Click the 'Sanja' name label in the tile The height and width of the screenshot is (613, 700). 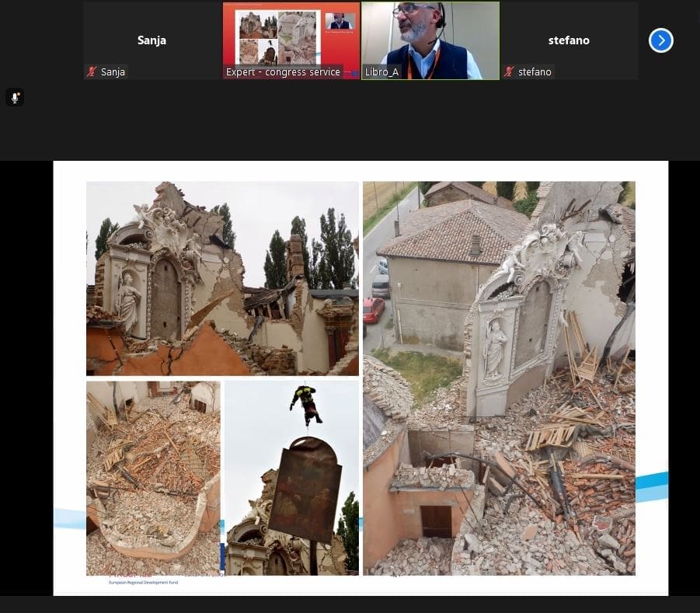[113, 72]
